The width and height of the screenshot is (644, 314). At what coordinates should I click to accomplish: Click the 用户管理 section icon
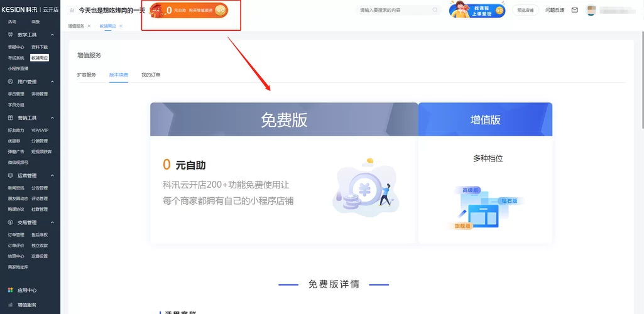(10, 82)
